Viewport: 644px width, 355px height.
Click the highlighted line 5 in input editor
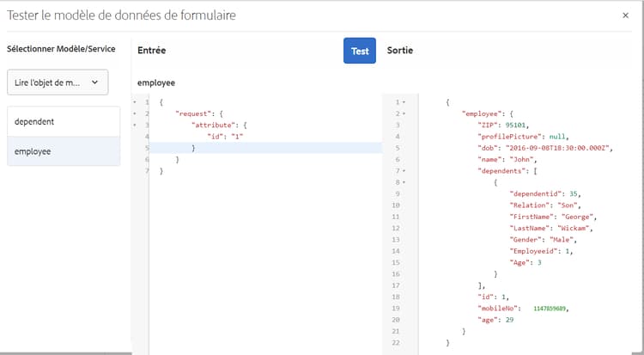pyautogui.click(x=258, y=148)
